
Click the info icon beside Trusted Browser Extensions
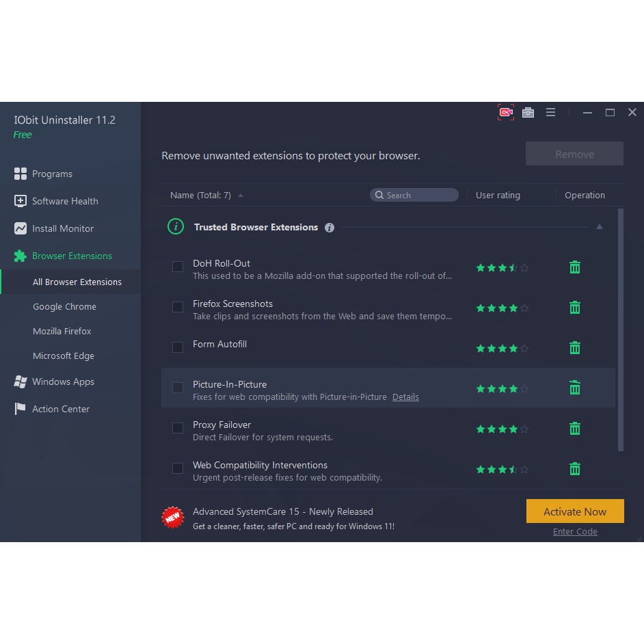tap(330, 228)
